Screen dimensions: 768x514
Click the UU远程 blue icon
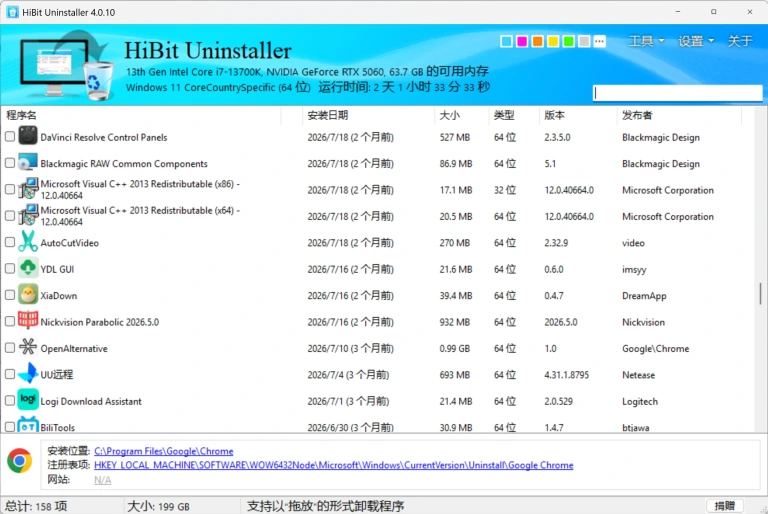pos(28,373)
